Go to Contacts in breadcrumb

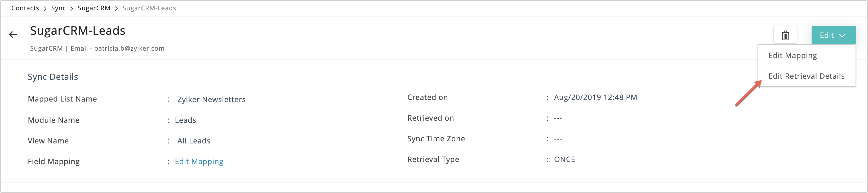[25, 8]
